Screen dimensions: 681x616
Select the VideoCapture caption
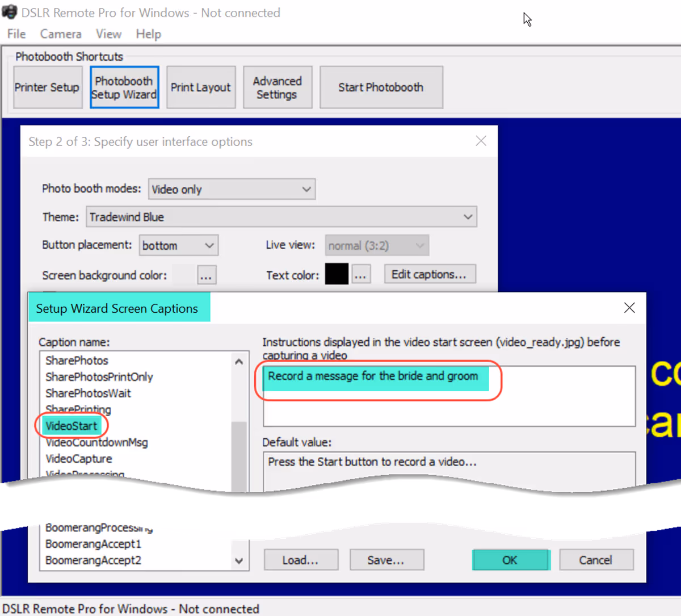79,459
